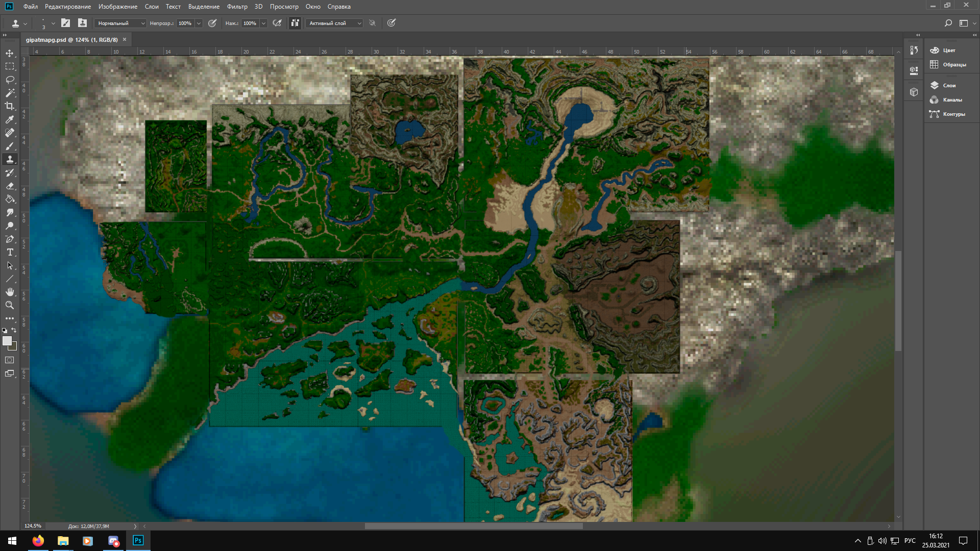
Task: Toggle airbrush build-up mode
Action: (277, 23)
